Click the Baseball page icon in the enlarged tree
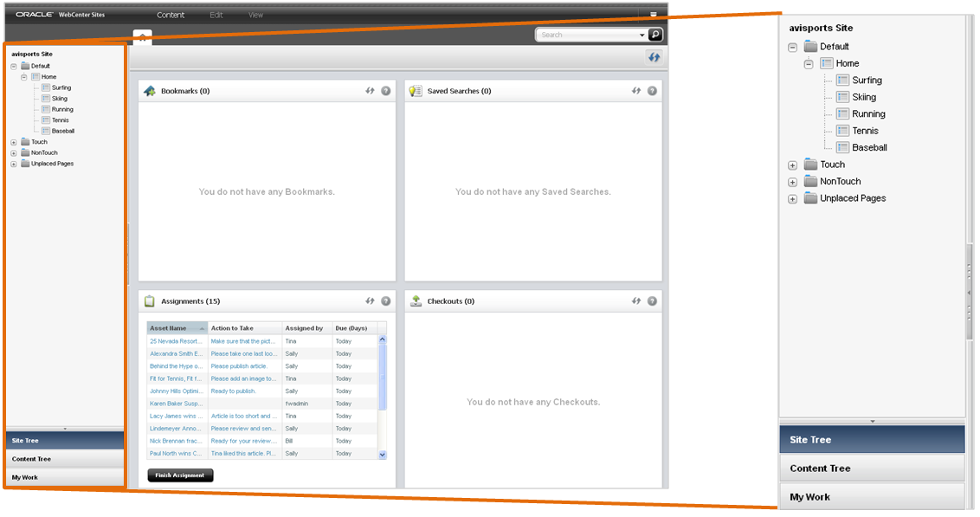The height and width of the screenshot is (517, 980). tap(842, 147)
